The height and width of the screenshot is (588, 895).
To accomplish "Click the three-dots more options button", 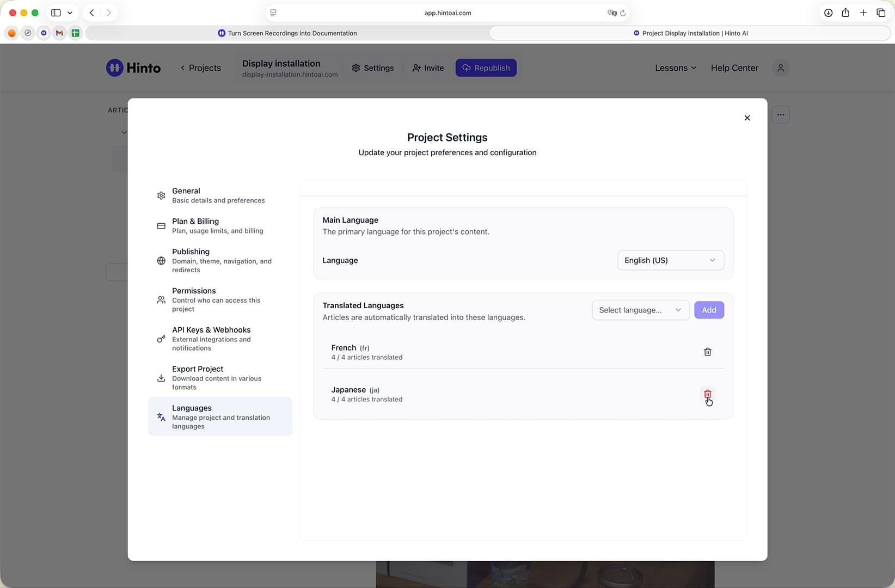I will 780,115.
